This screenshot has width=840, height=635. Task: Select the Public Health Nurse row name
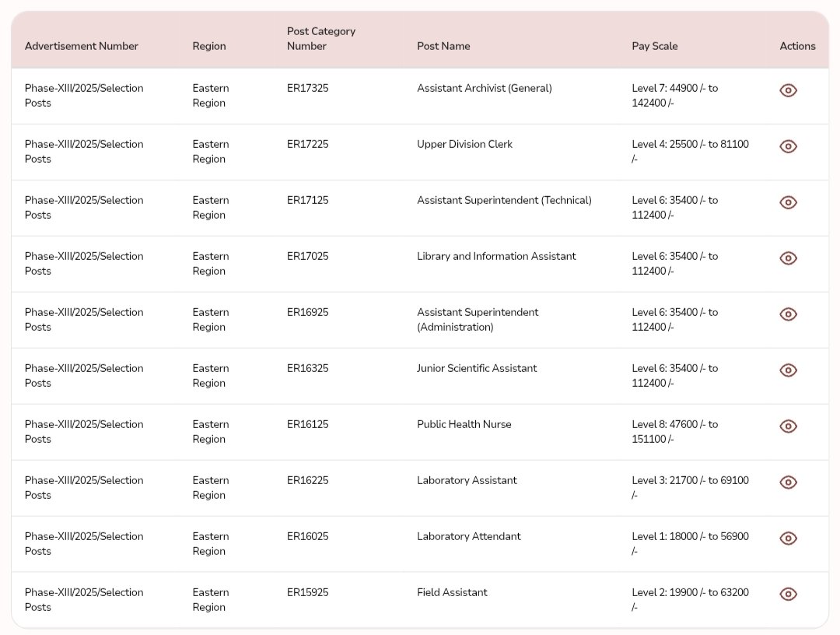coord(464,424)
